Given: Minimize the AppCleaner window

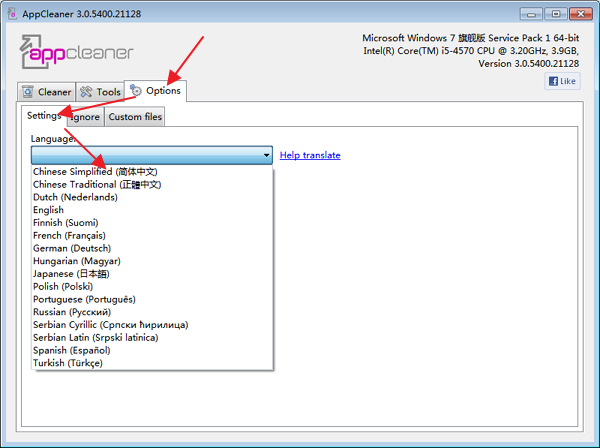Looking at the screenshot, I should click(531, 14).
